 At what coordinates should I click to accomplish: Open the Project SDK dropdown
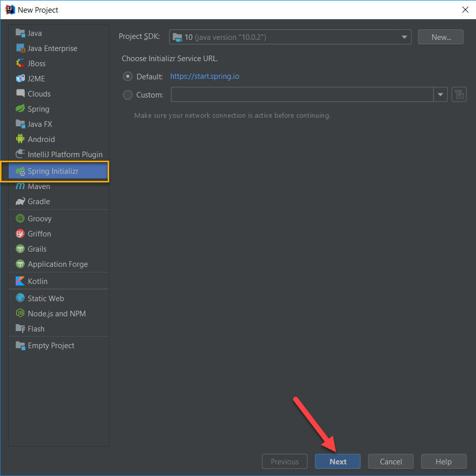click(290, 37)
